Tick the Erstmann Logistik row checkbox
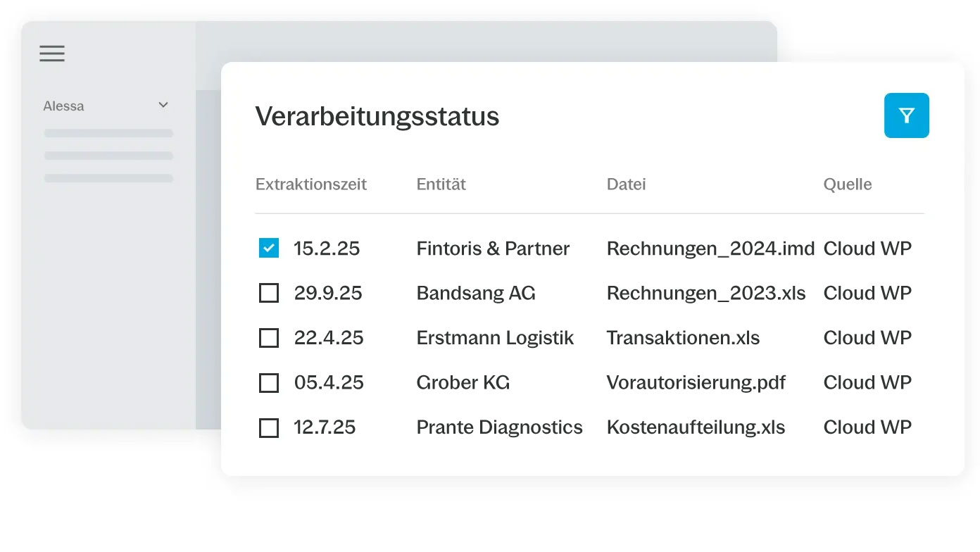The width and height of the screenshot is (980, 552). [269, 338]
